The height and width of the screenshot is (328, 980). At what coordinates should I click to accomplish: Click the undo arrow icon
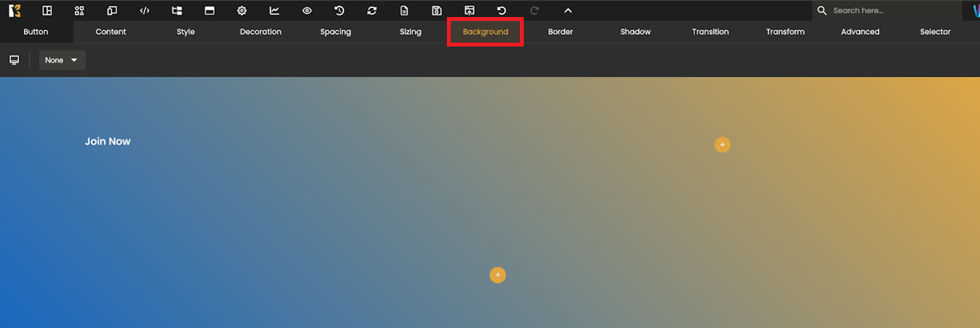501,11
